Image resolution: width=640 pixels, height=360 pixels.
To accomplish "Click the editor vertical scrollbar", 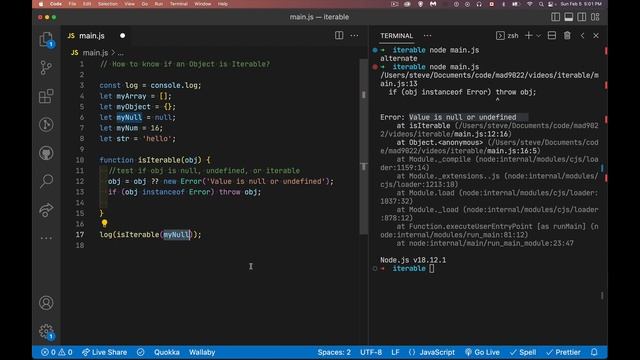I will (x=364, y=147).
